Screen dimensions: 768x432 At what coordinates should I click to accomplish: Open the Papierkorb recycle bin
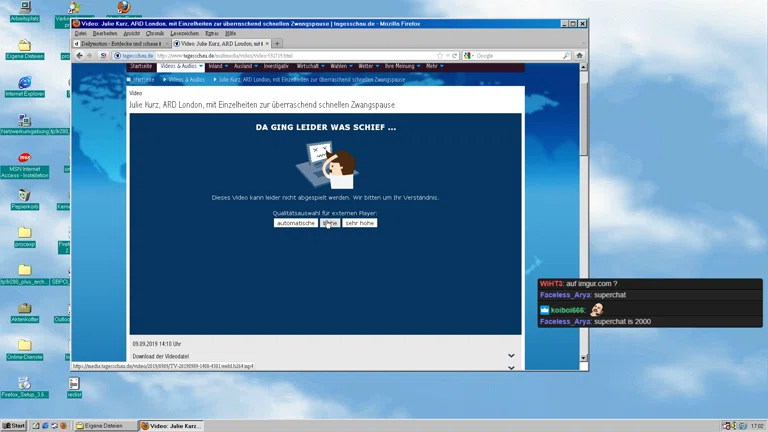[x=24, y=199]
